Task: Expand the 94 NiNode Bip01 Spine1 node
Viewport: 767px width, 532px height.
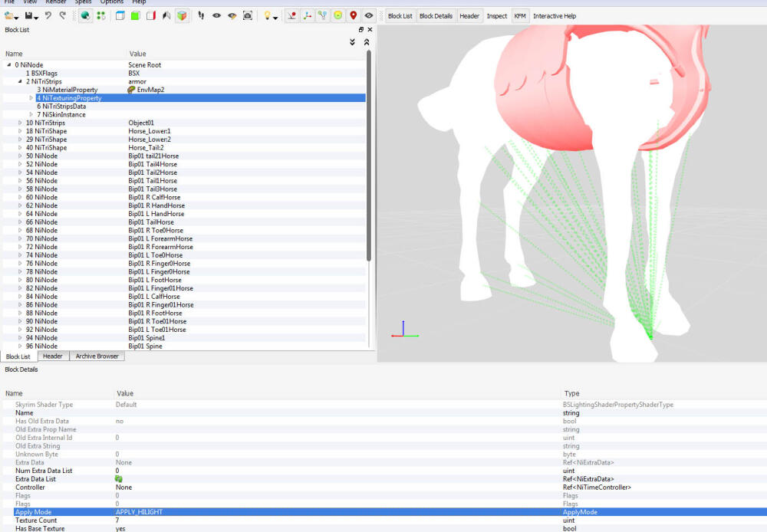Action: [20, 338]
